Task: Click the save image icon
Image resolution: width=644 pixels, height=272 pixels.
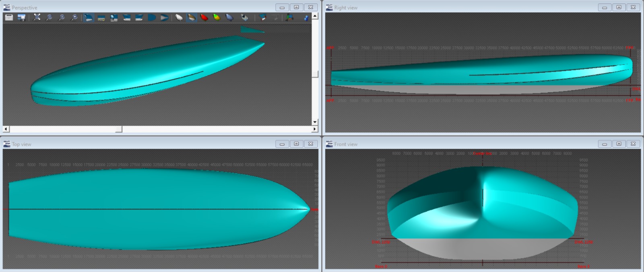Action: coord(22,17)
